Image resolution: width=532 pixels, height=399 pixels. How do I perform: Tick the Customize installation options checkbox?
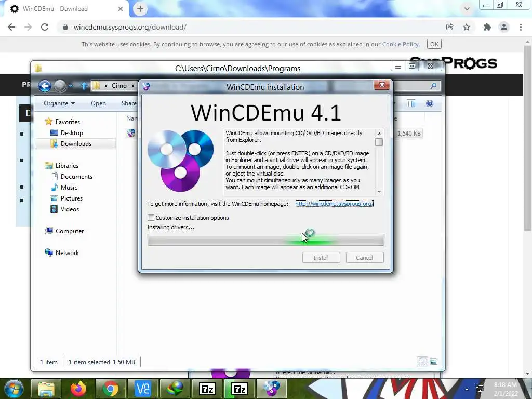click(x=151, y=218)
